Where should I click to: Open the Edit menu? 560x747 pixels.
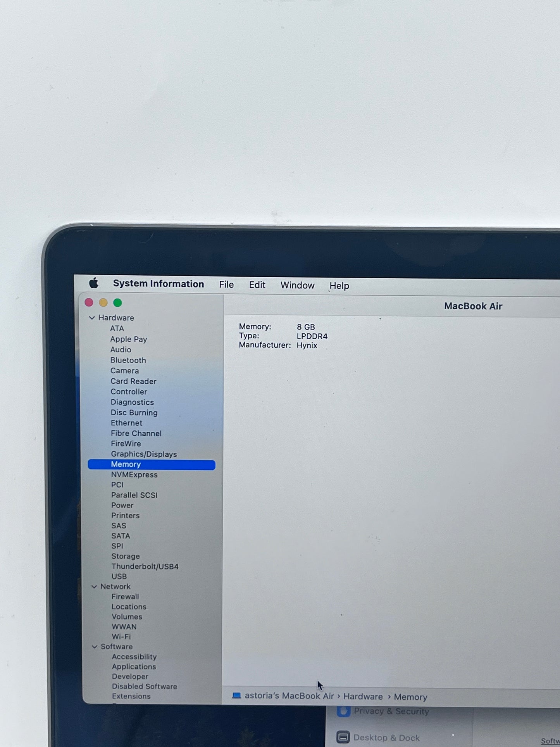pos(257,285)
